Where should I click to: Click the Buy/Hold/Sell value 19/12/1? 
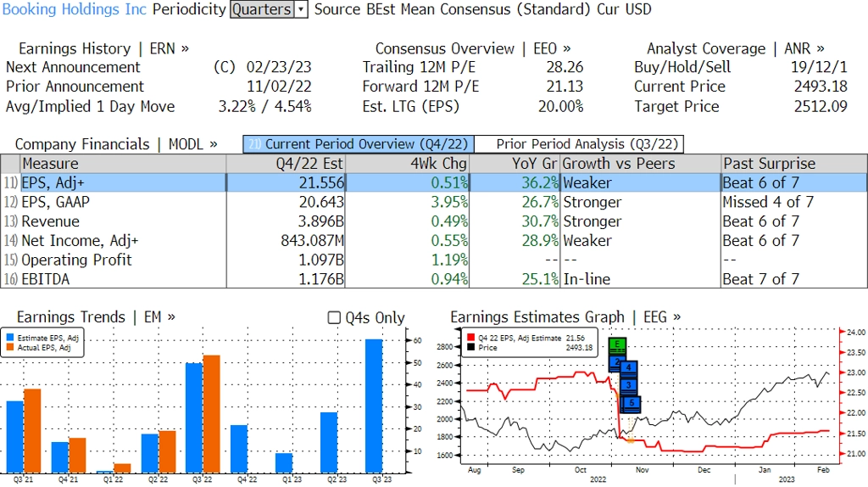point(819,67)
